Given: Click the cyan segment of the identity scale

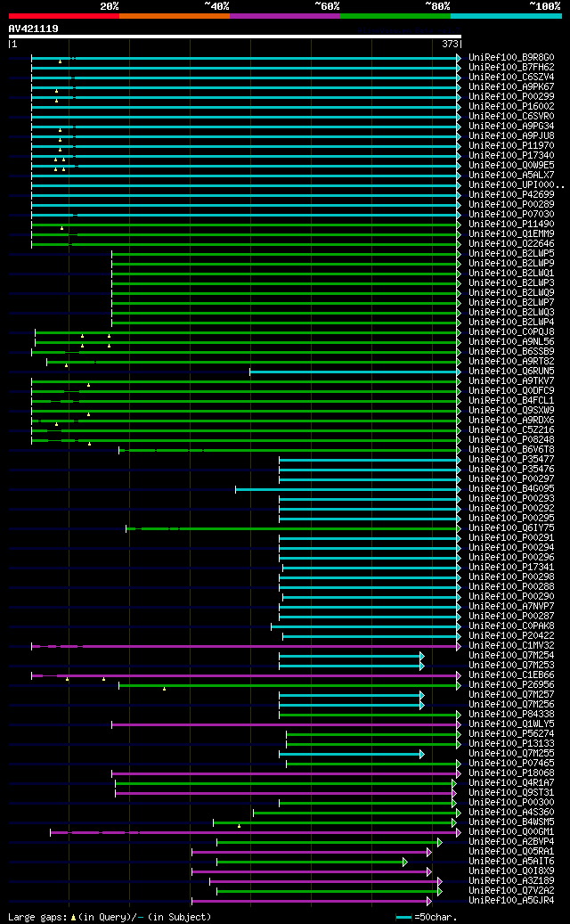Looking at the screenshot, I should (x=507, y=16).
